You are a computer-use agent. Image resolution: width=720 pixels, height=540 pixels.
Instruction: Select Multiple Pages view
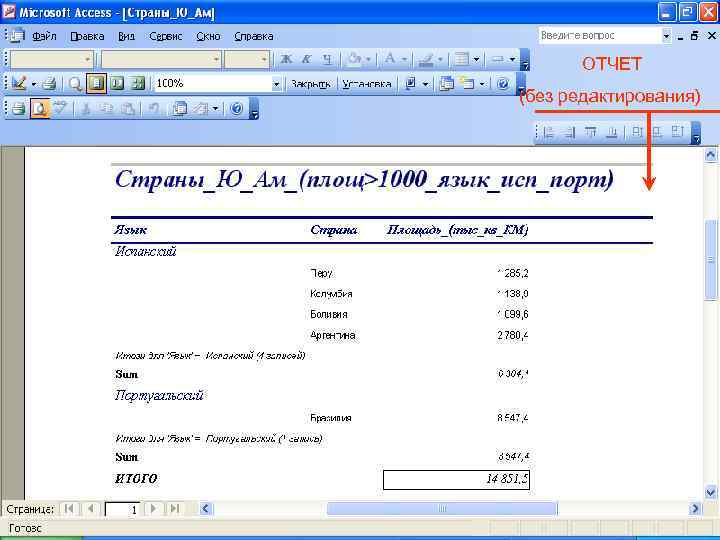tap(138, 84)
